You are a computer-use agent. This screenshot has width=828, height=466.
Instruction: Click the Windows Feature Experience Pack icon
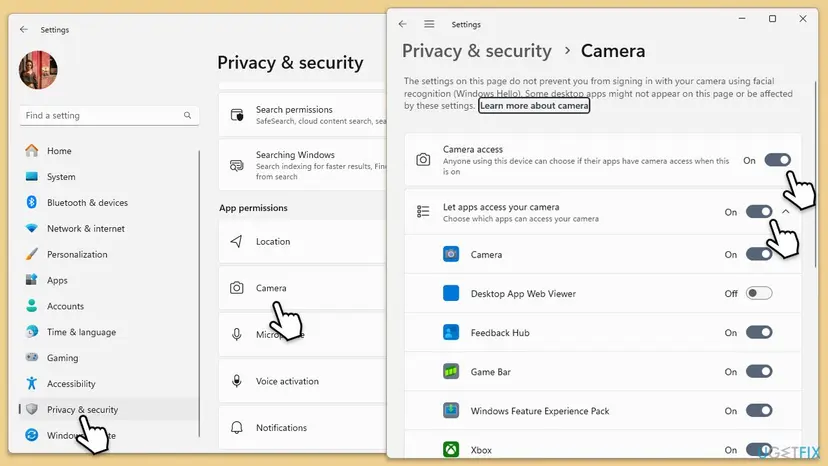pyautogui.click(x=451, y=411)
